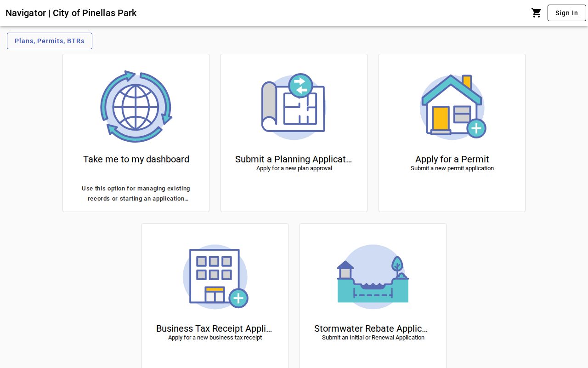588x368 pixels.
Task: Open Take me to my dashboard
Action: click(x=136, y=159)
